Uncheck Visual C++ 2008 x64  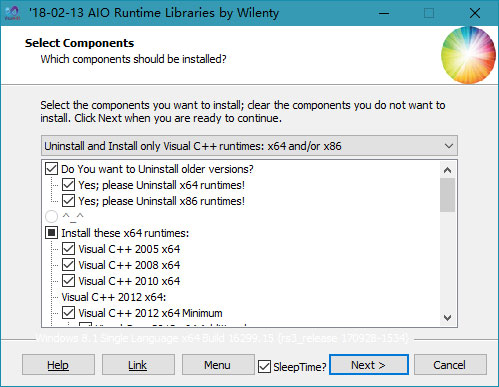68,265
